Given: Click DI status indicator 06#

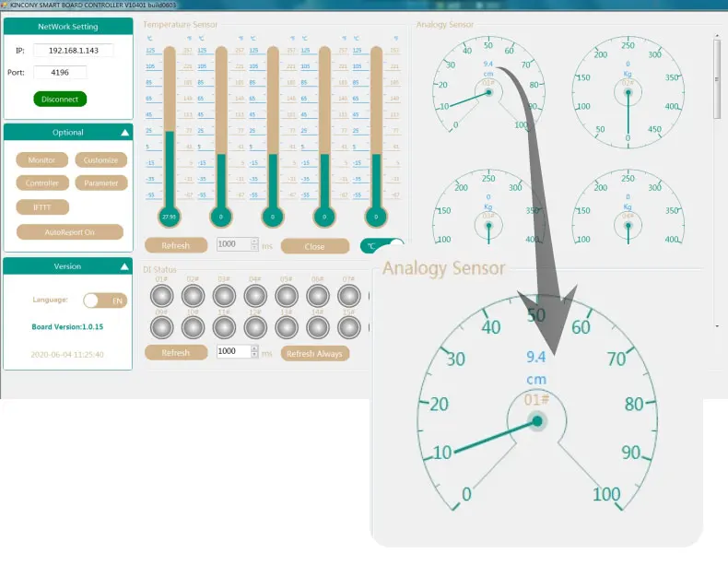Looking at the screenshot, I should tap(318, 296).
